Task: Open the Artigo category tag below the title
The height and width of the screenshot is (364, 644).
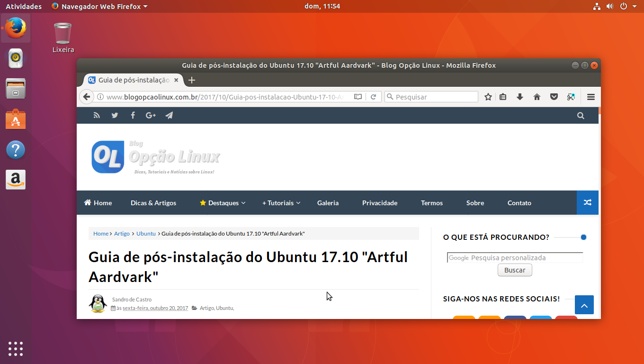Action: click(207, 308)
